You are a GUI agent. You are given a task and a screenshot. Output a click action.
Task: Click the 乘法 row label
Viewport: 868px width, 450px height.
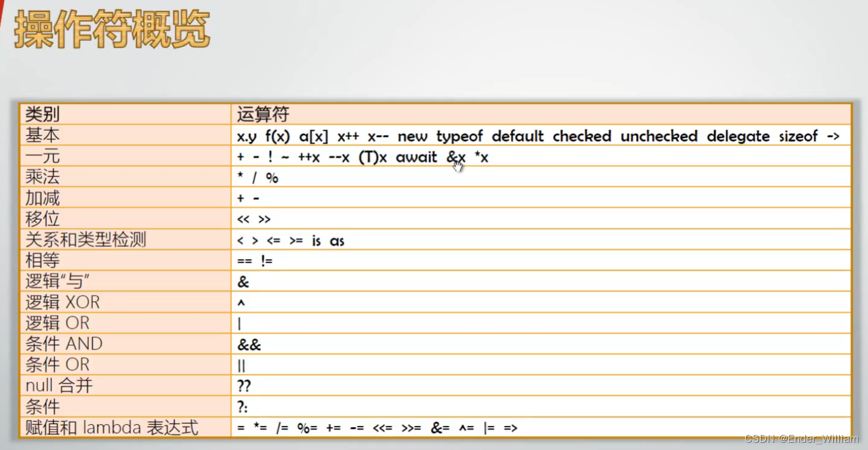(41, 177)
